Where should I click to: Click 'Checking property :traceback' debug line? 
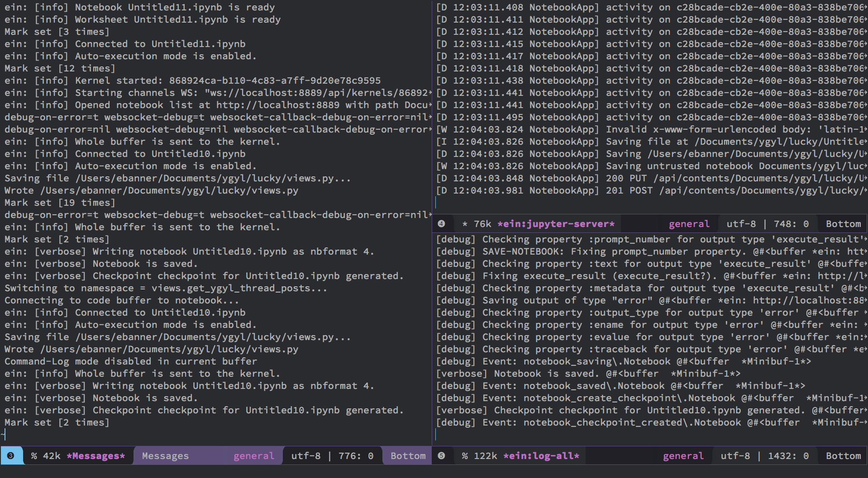click(x=652, y=349)
